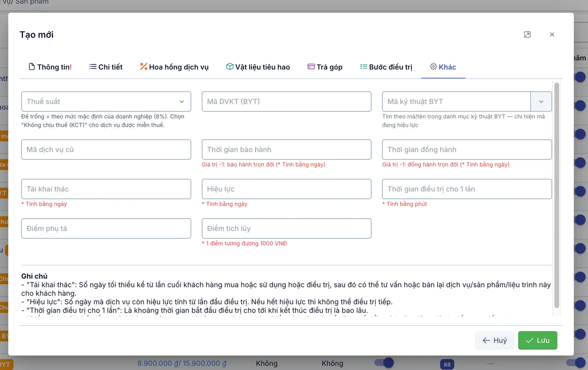Select the Trả góp tab
The height and width of the screenshot is (370, 588).
[325, 67]
